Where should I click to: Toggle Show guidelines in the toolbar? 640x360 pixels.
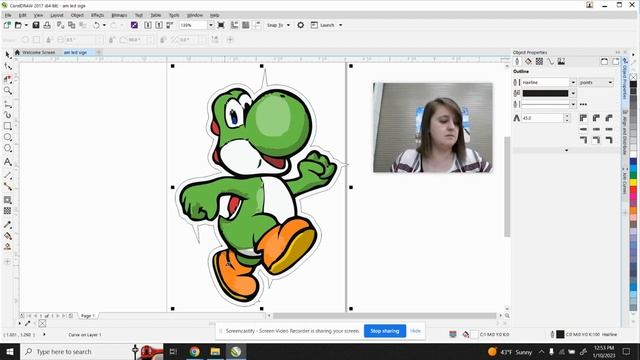[x=257, y=25]
